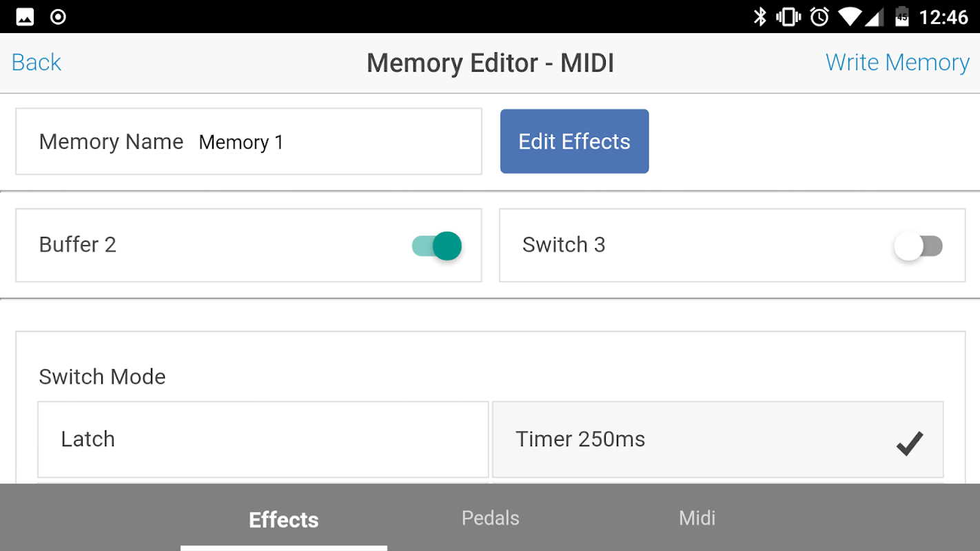Tap the circular recording notification icon
Viewport: 980px width, 551px height.
[x=59, y=17]
